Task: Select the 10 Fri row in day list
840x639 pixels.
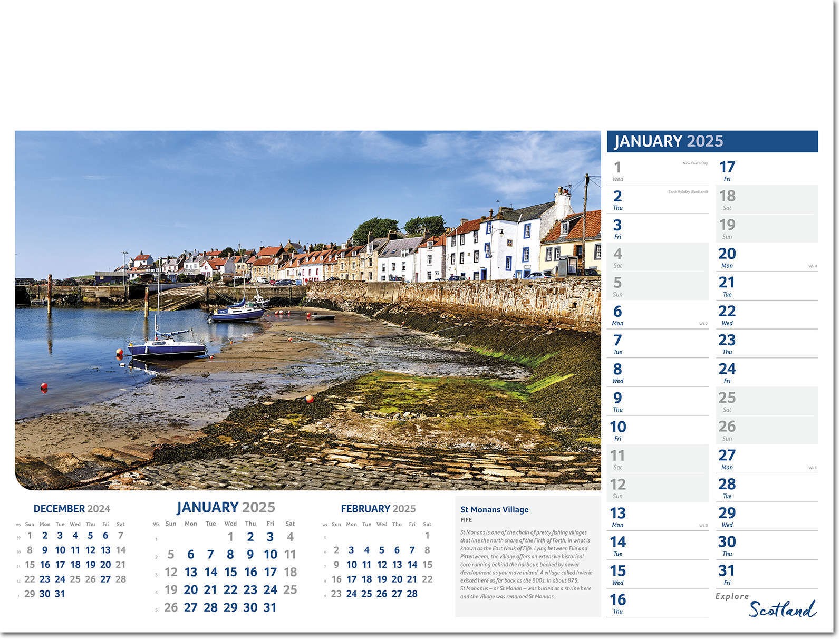Action: (658, 430)
